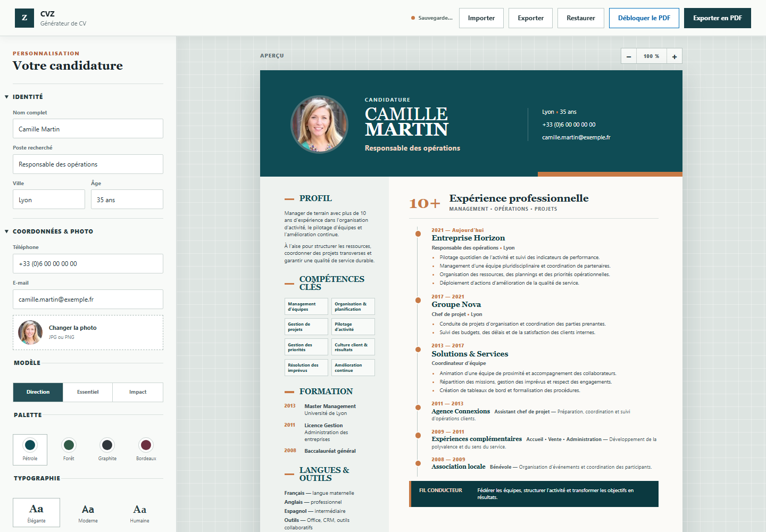Choose the Bordeaux palette swatch
766x532 pixels.
(146, 450)
